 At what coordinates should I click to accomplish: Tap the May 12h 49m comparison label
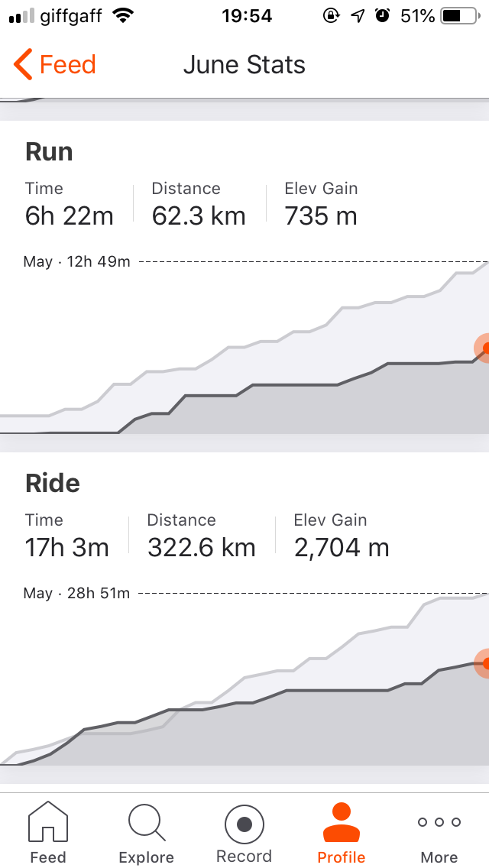(x=77, y=262)
